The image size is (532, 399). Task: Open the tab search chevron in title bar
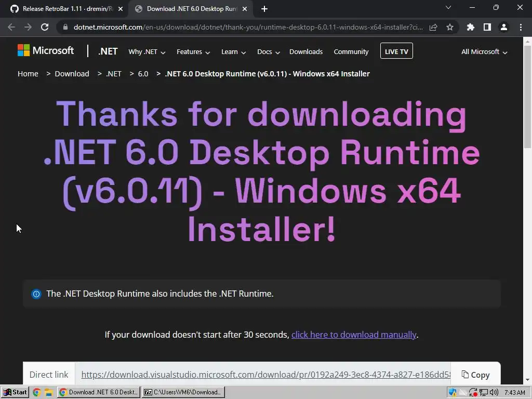click(x=448, y=7)
